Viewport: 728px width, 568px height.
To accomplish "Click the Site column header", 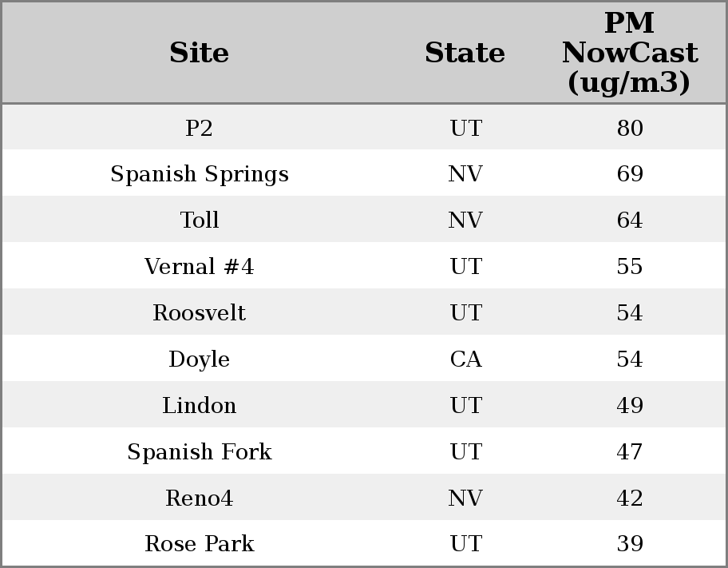I will coord(199,54).
